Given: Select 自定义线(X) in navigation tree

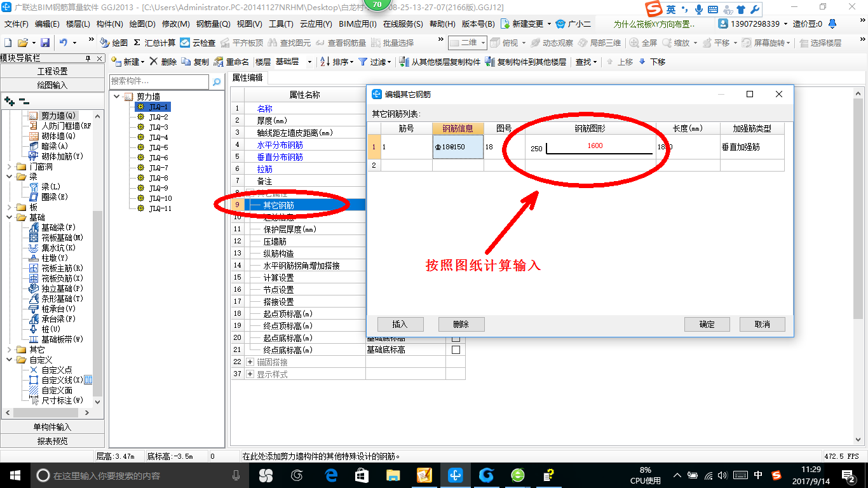Looking at the screenshot, I should point(62,380).
